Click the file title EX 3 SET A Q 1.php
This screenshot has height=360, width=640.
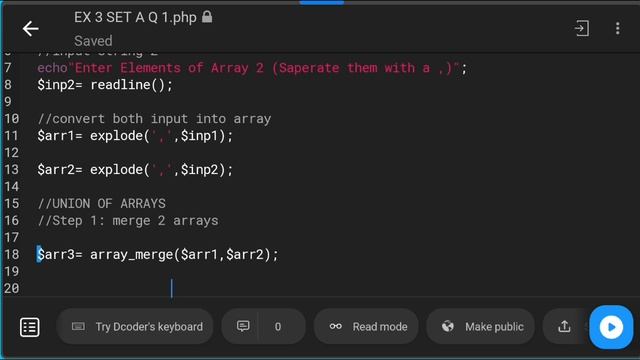(135, 17)
